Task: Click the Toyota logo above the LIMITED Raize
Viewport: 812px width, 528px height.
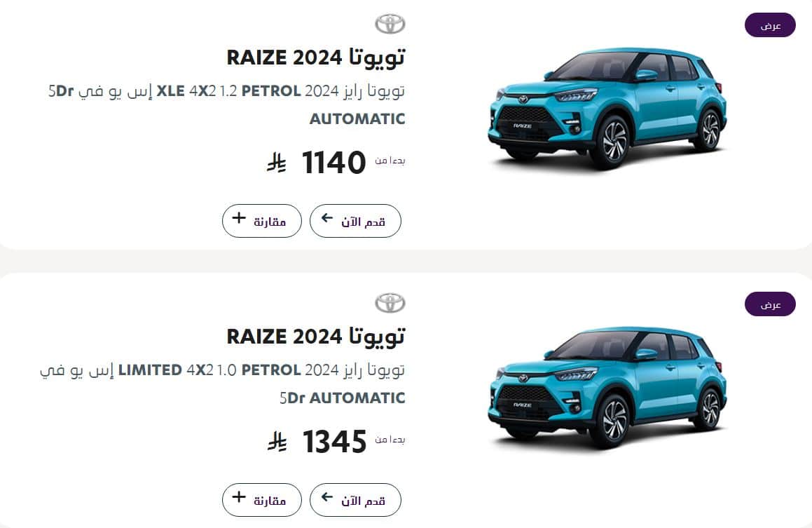Action: pos(390,303)
